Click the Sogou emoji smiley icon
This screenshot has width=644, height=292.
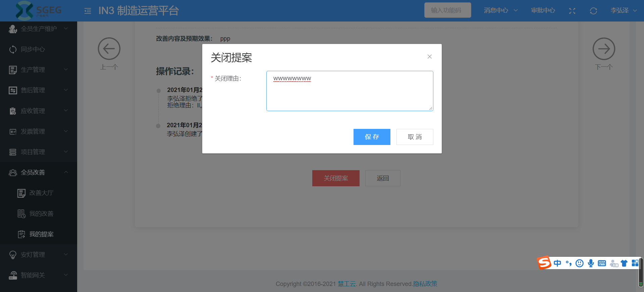point(579,263)
